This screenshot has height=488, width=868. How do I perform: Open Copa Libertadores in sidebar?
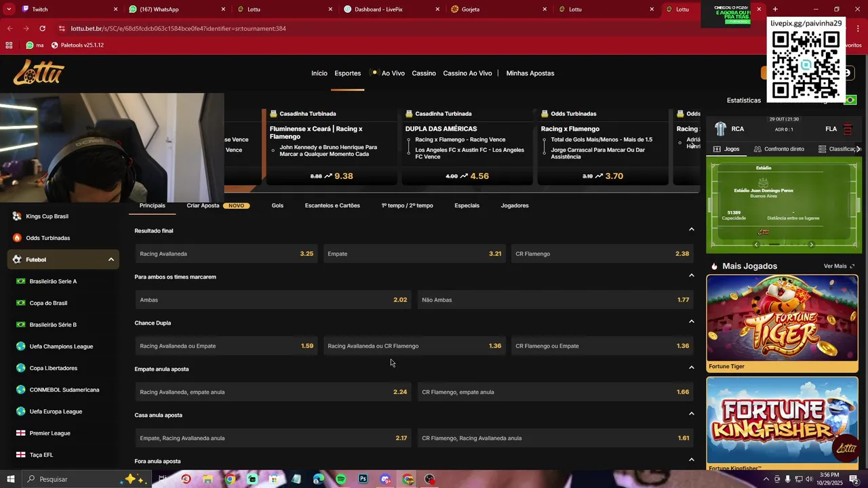54,368
